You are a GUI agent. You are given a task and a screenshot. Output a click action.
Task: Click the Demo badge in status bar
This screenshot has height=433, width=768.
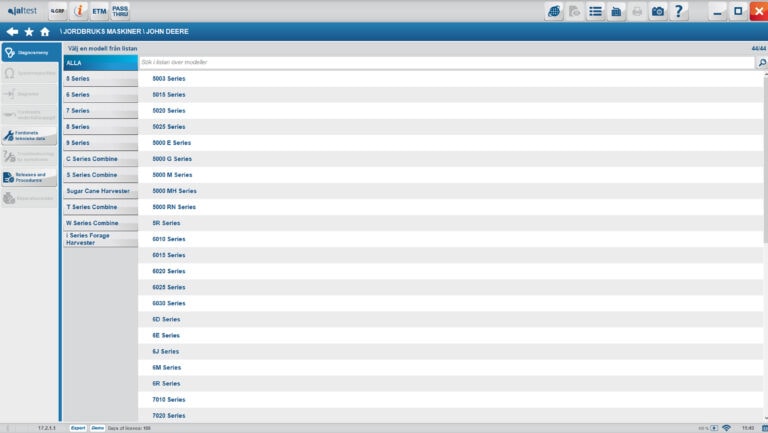point(97,428)
